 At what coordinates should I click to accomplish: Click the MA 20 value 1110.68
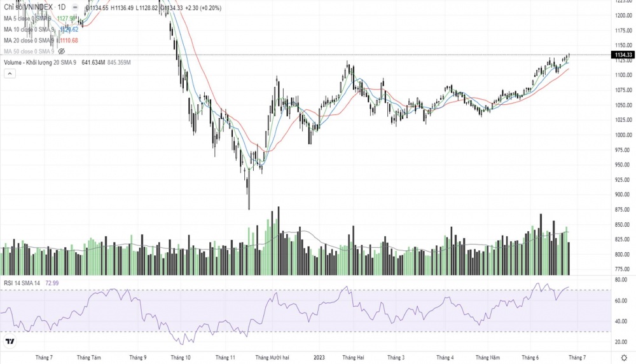click(69, 40)
